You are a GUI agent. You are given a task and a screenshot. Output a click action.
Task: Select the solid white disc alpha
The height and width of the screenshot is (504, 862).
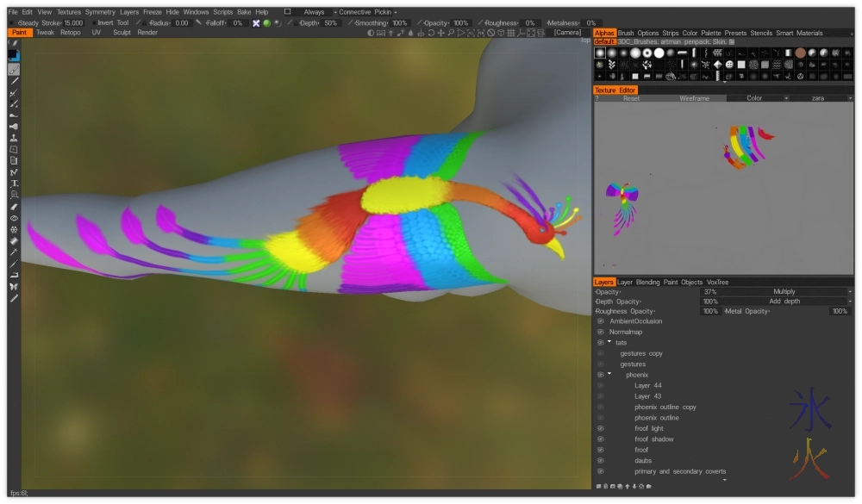(x=659, y=53)
